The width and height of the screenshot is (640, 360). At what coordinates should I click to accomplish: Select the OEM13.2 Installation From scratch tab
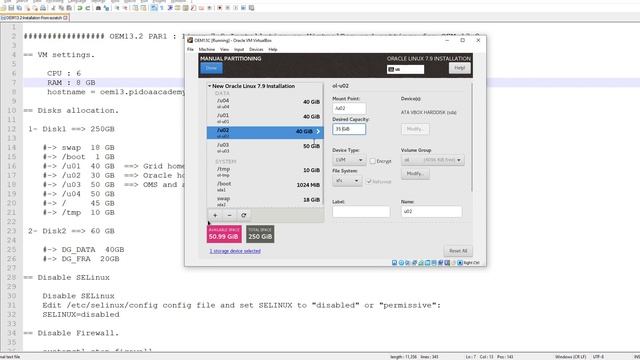34,18
